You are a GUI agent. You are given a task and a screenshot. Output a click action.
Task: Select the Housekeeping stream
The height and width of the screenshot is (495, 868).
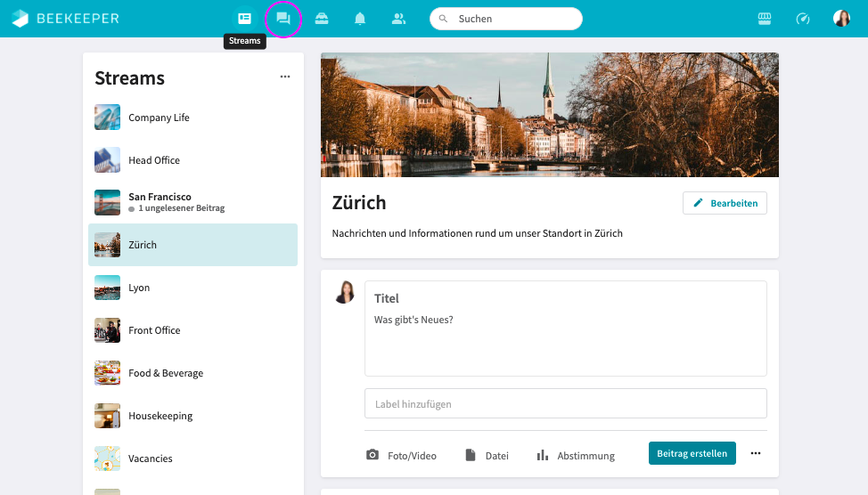click(x=192, y=416)
